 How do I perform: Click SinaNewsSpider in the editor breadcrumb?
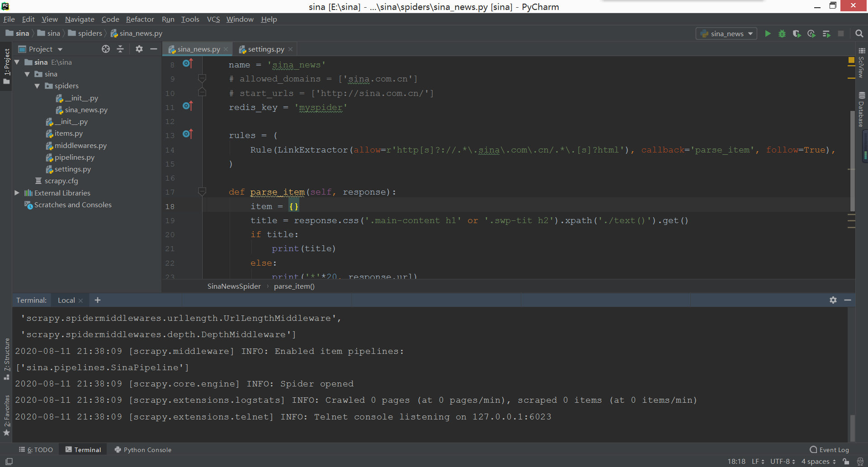click(234, 286)
